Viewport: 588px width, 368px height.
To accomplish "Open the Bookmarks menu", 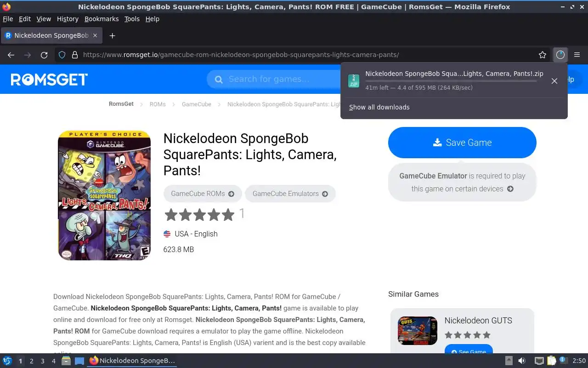I will tap(102, 19).
